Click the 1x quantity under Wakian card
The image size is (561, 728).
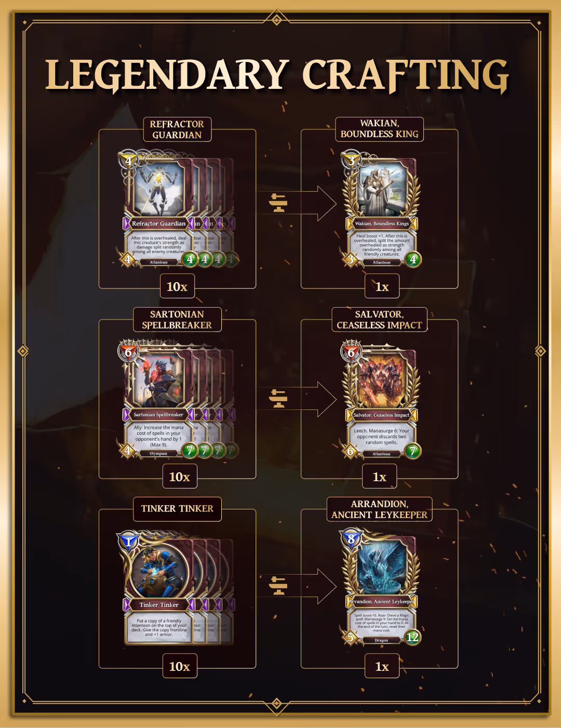coord(382,286)
